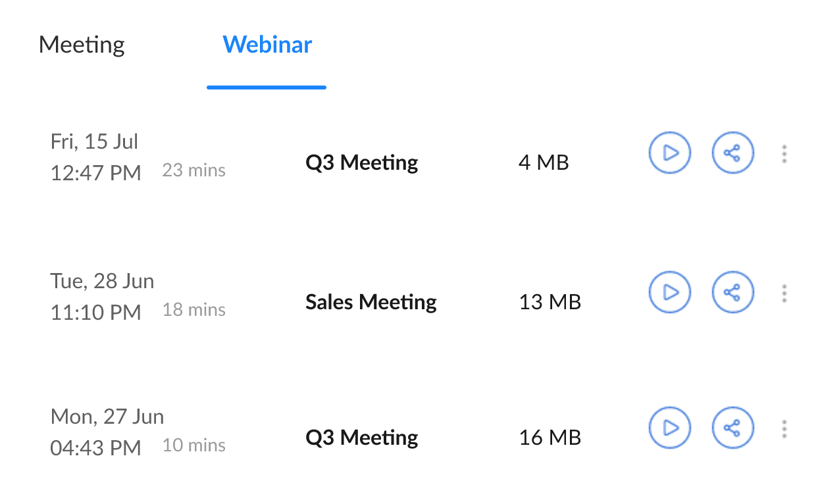
Task: Play the Sales Meeting recording
Action: click(669, 291)
